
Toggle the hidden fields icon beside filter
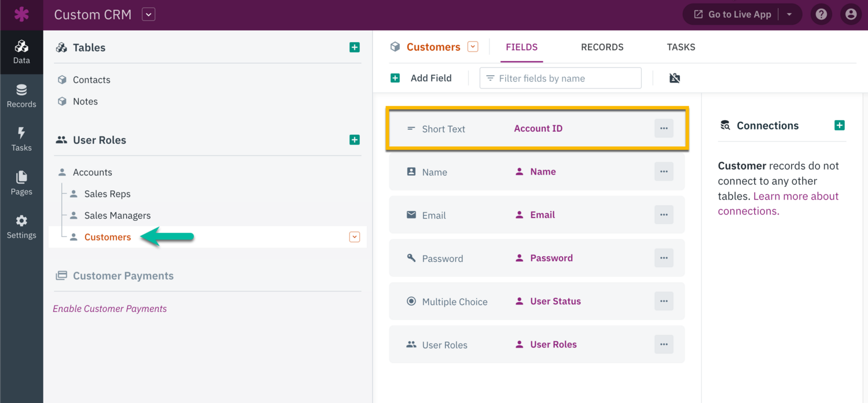click(x=675, y=78)
